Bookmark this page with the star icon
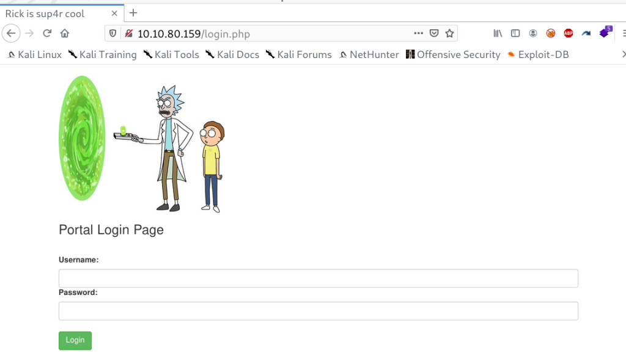The height and width of the screenshot is (364, 626). point(449,34)
